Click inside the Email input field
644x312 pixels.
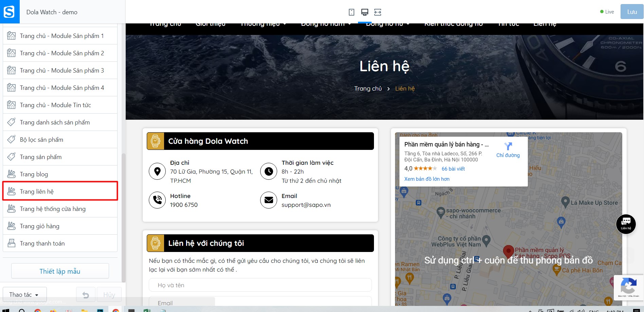pyautogui.click(x=260, y=302)
